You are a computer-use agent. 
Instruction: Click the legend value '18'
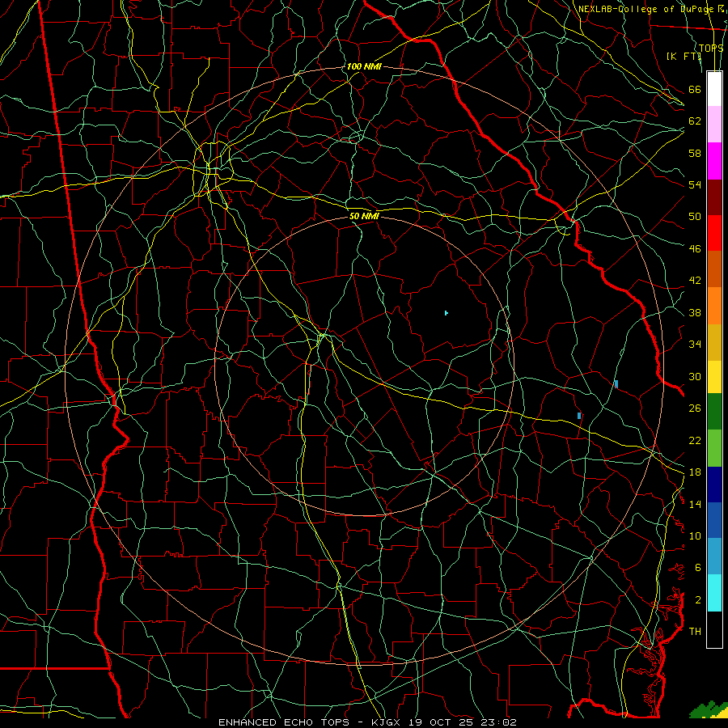(695, 472)
